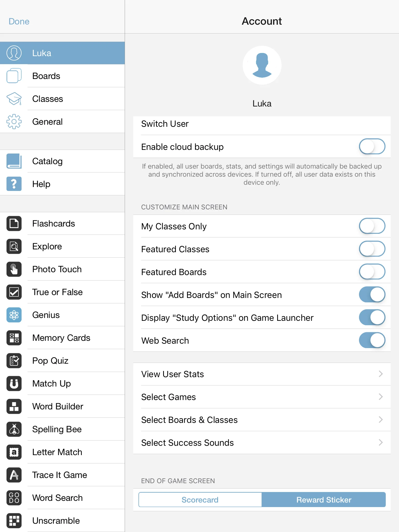Enable the cloud backup switch
Viewport: 399px width, 532px height.
point(372,147)
